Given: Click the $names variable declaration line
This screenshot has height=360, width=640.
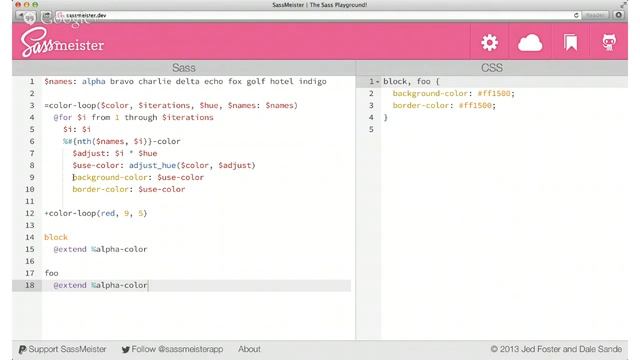Looking at the screenshot, I should [x=185, y=81].
